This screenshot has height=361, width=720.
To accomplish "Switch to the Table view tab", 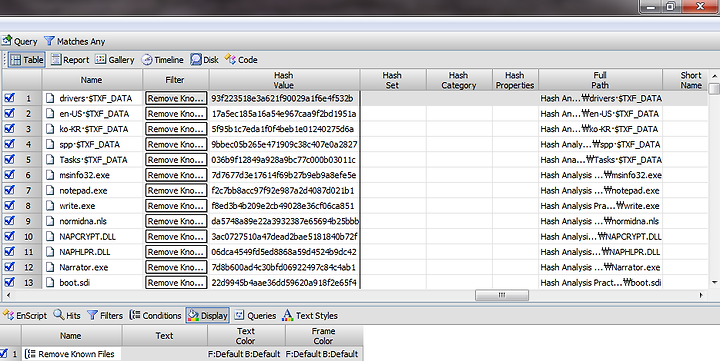I will tap(27, 60).
